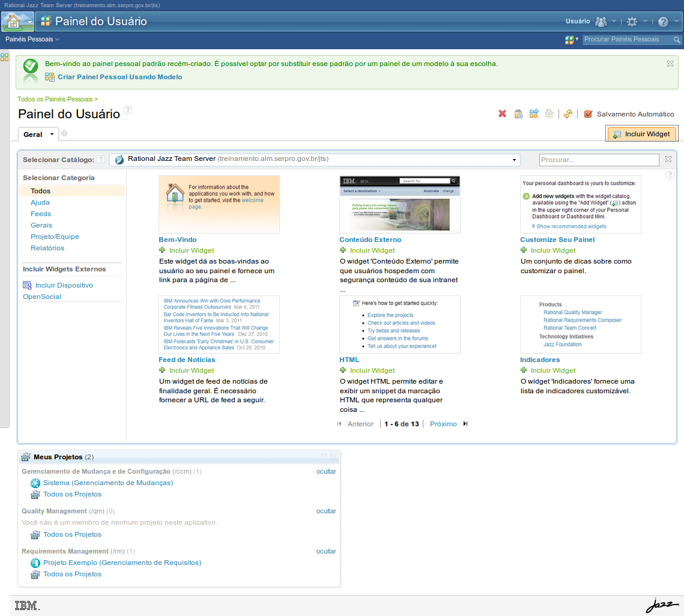The image size is (684, 616).
Task: Select the Ajuda category
Action: pyautogui.click(x=40, y=202)
